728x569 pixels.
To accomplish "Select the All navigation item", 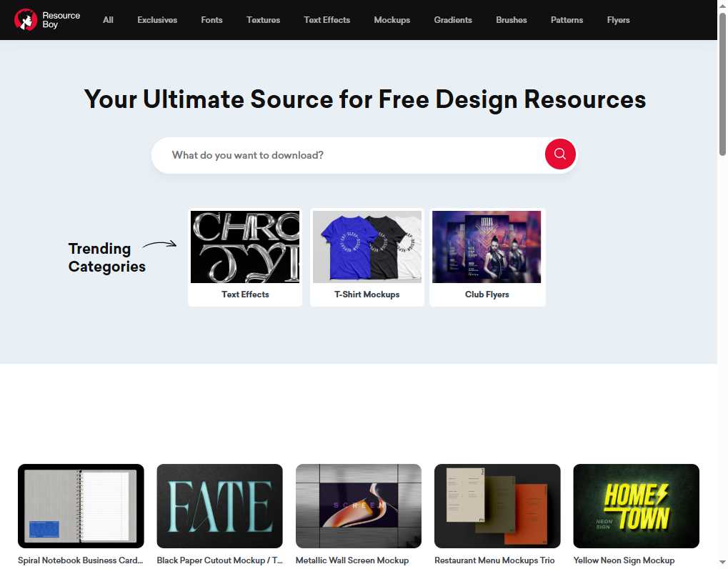I will tap(108, 20).
